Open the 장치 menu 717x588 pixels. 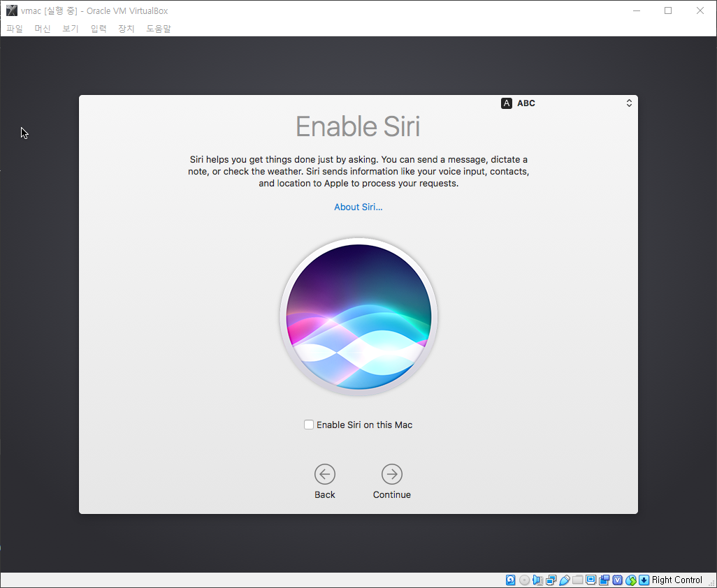coord(126,29)
